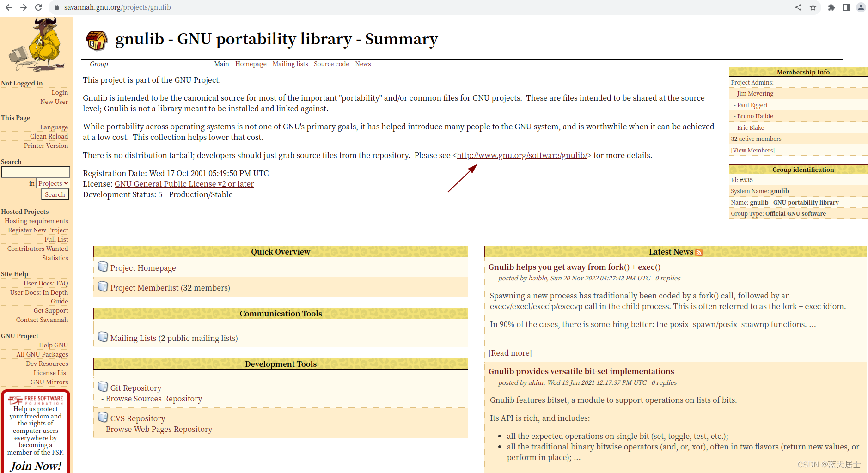Click Contact Savannah link
This screenshot has width=868, height=473.
click(42, 320)
